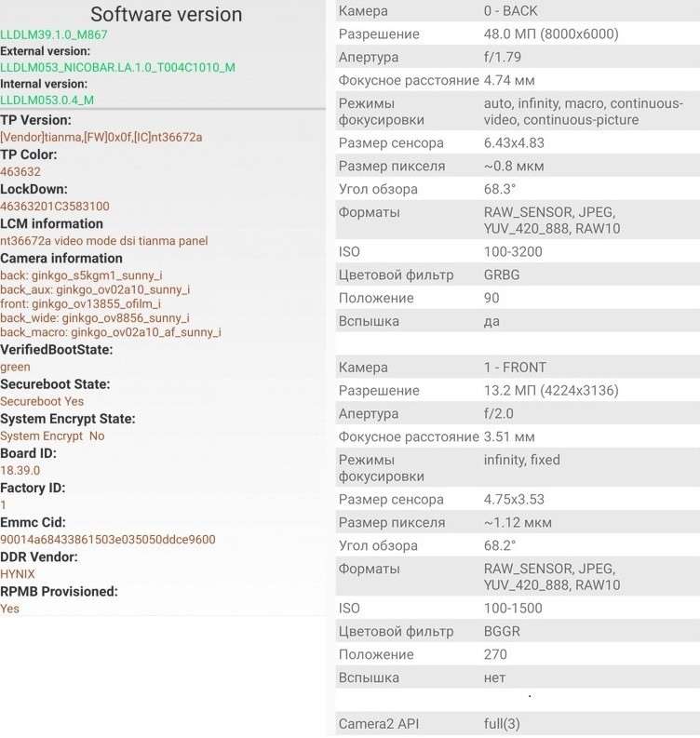This screenshot has width=700, height=738.
Task: Select the Camera2 API full(3) row
Action: [517, 723]
